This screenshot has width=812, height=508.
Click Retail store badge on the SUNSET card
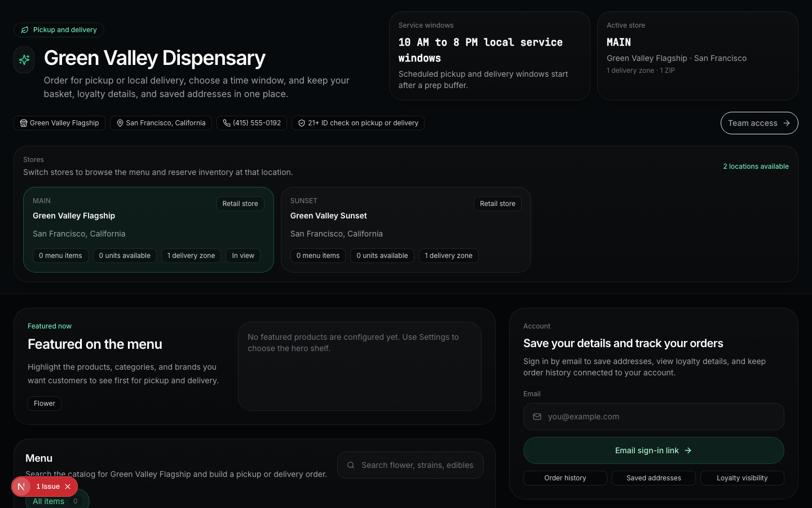(x=497, y=204)
